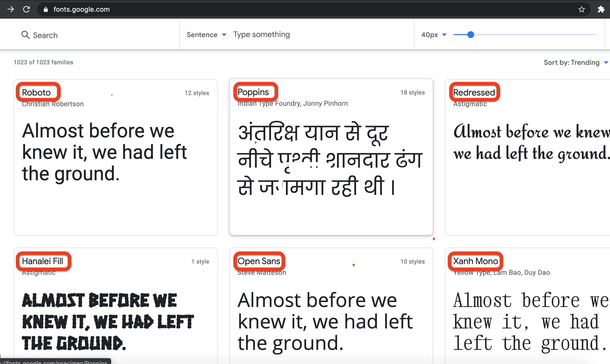Viewport: 610px width, 364px height.
Task: Click designer name 'Christian Robertson'
Action: [53, 104]
